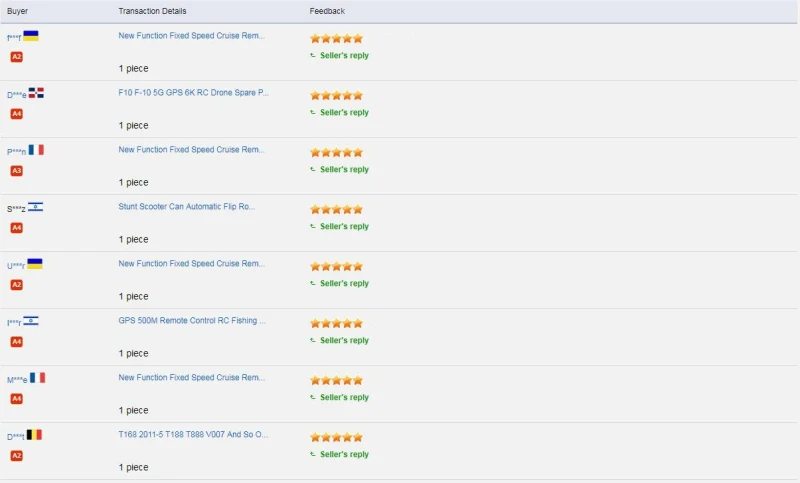Click buyer name f***r
Viewport: 800px width, 483px height.
pyautogui.click(x=14, y=38)
